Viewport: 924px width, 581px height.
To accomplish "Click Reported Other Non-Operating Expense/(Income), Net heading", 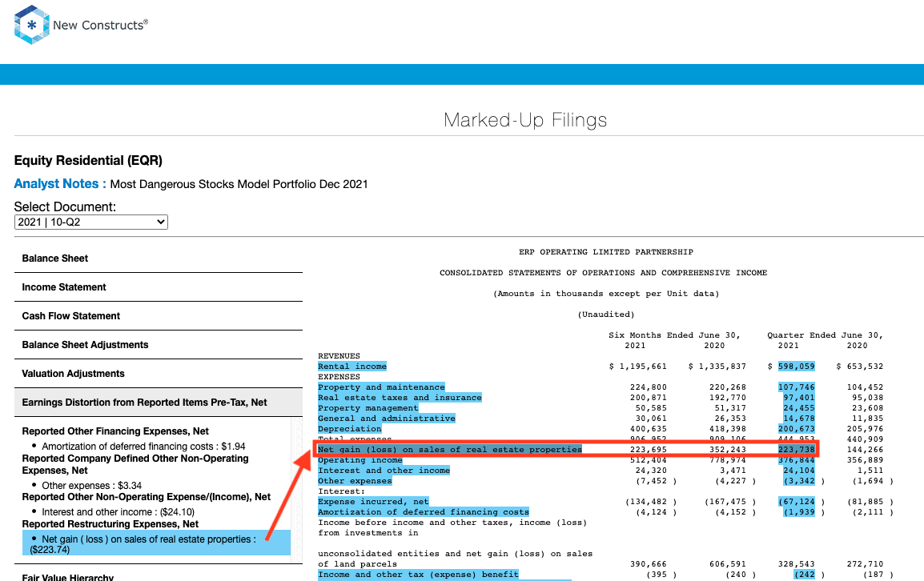I will point(147,497).
